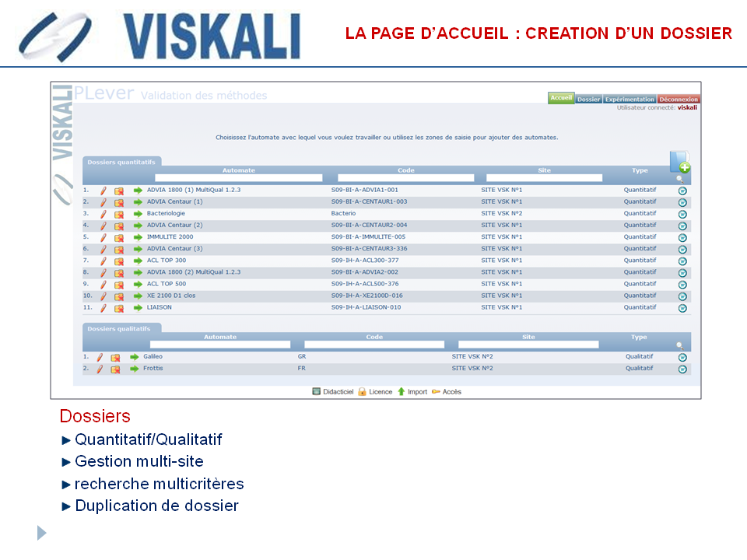Click the green arrow for ADVIA 1800 (2) MultiQual
Viewport: 747px width, 560px height.
pos(138,272)
